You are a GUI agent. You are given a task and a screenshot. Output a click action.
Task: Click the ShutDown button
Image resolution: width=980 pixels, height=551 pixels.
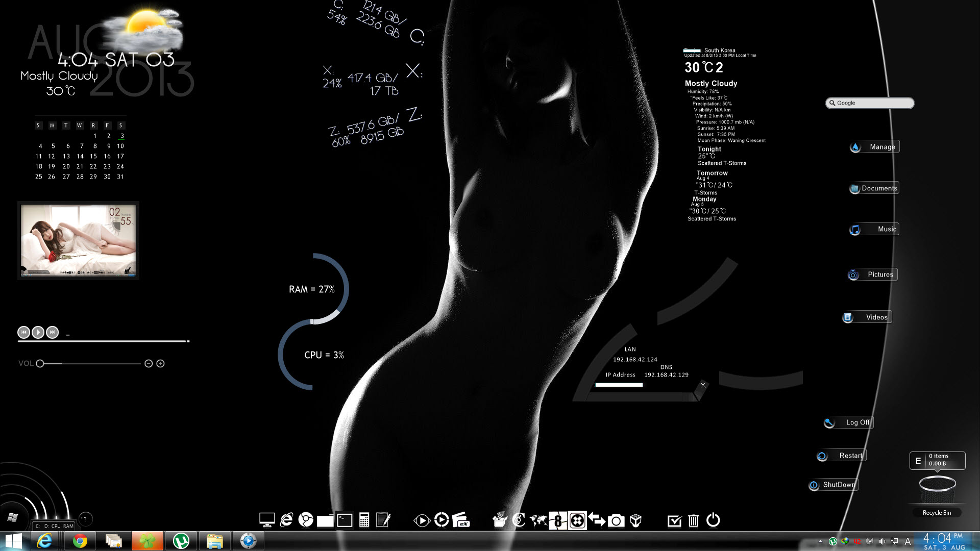(x=833, y=485)
